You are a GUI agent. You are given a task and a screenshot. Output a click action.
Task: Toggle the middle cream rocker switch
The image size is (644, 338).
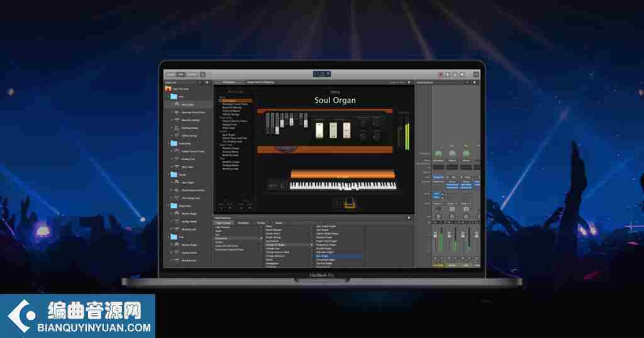click(x=333, y=130)
